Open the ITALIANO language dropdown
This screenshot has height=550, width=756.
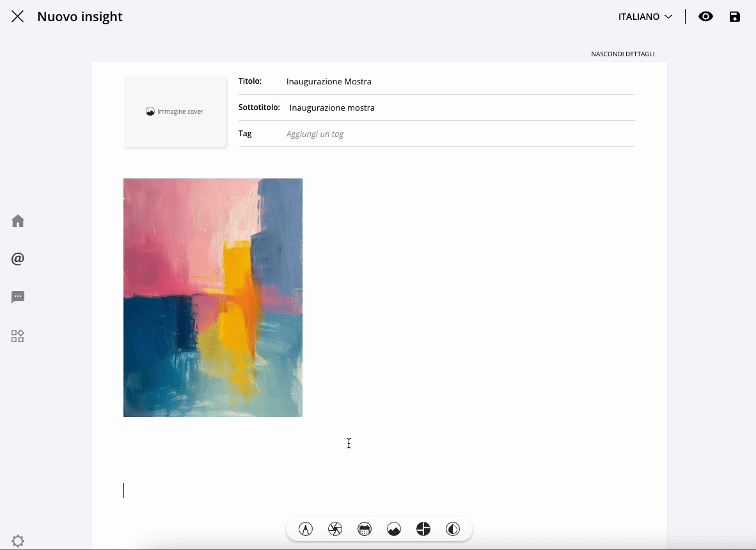pos(645,17)
